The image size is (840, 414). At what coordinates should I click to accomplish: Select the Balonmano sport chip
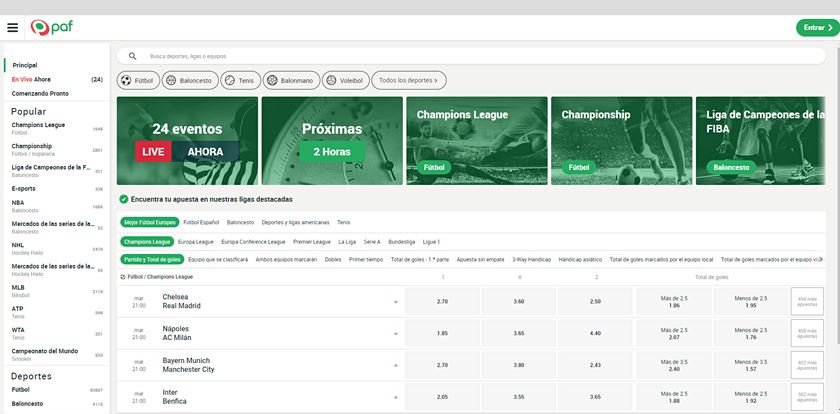[291, 80]
